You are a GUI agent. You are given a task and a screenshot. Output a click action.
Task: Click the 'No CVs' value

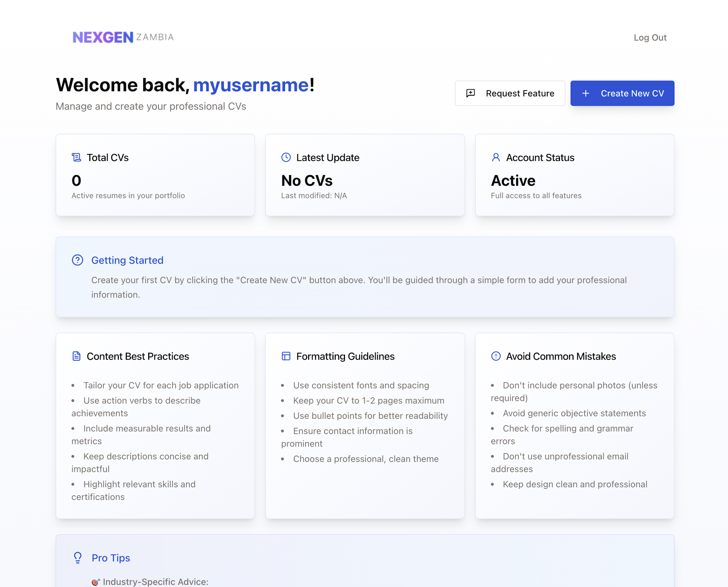point(307,181)
